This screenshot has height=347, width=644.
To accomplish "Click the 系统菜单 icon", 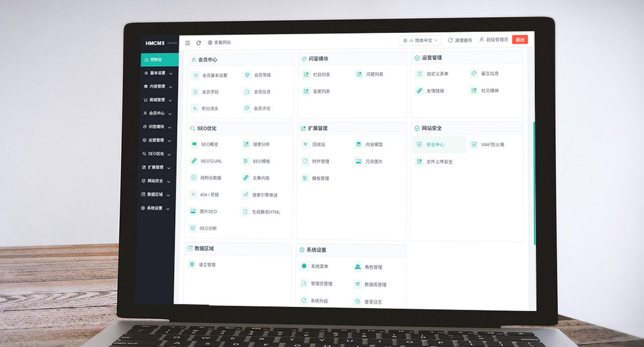I will pos(304,266).
